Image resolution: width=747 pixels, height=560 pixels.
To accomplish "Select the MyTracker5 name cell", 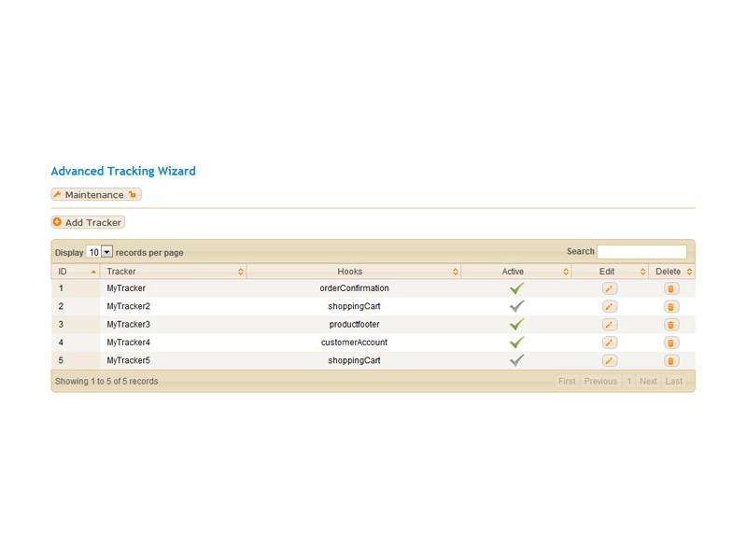I will pyautogui.click(x=129, y=360).
